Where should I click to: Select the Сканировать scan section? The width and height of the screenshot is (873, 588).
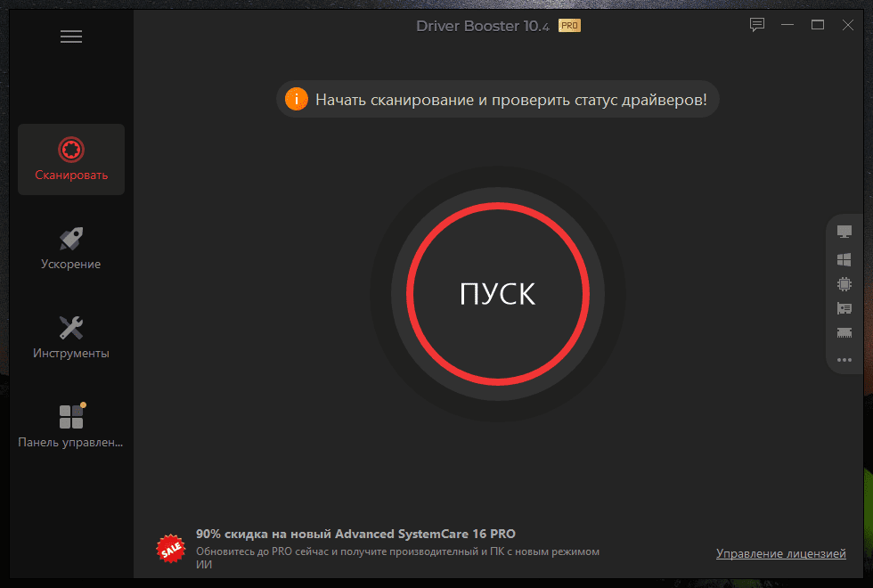pyautogui.click(x=71, y=159)
